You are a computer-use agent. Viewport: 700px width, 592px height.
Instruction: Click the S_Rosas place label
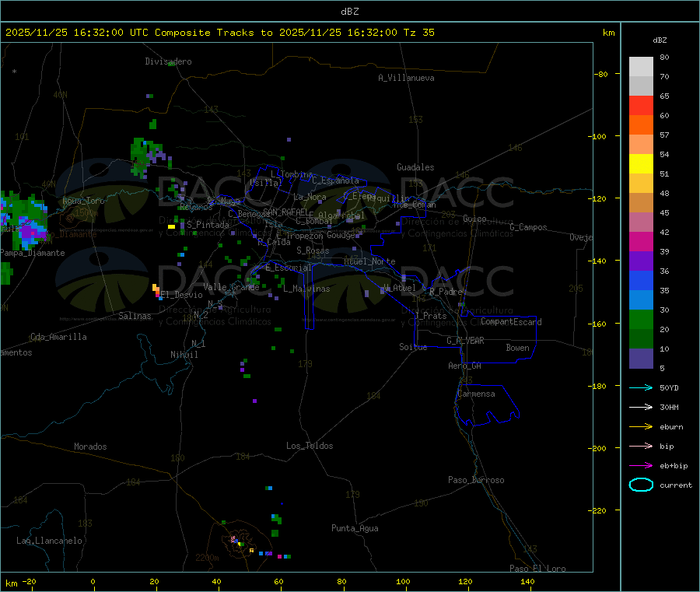click(x=313, y=250)
